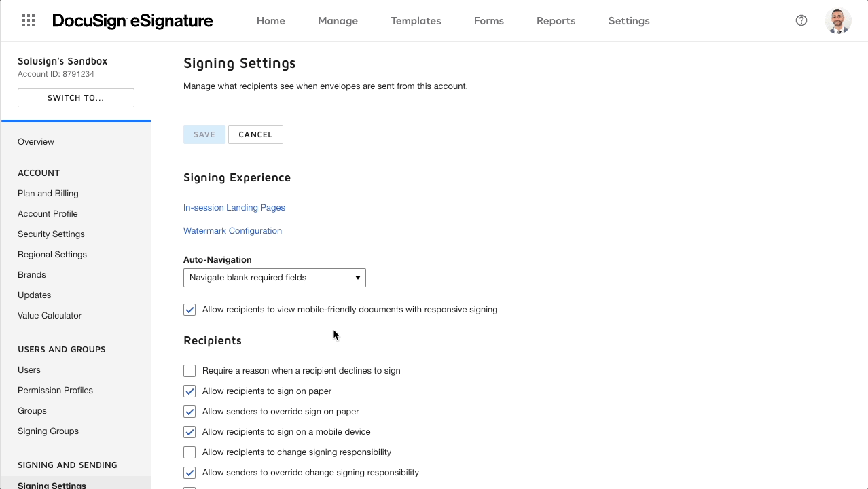Open the Auto-Navigation dropdown
868x489 pixels.
click(274, 278)
